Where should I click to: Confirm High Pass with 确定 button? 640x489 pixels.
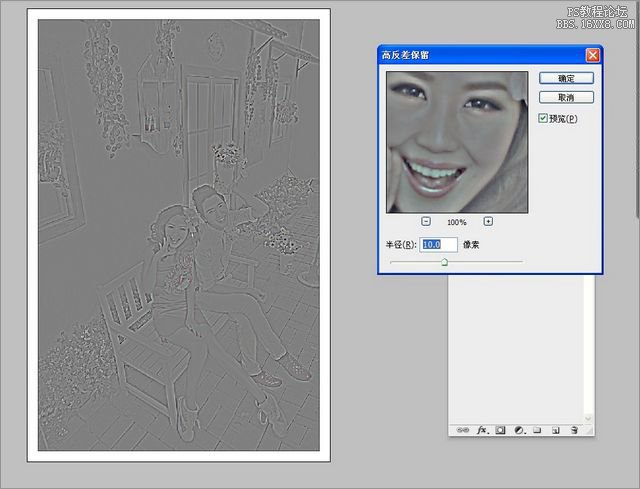tap(566, 78)
